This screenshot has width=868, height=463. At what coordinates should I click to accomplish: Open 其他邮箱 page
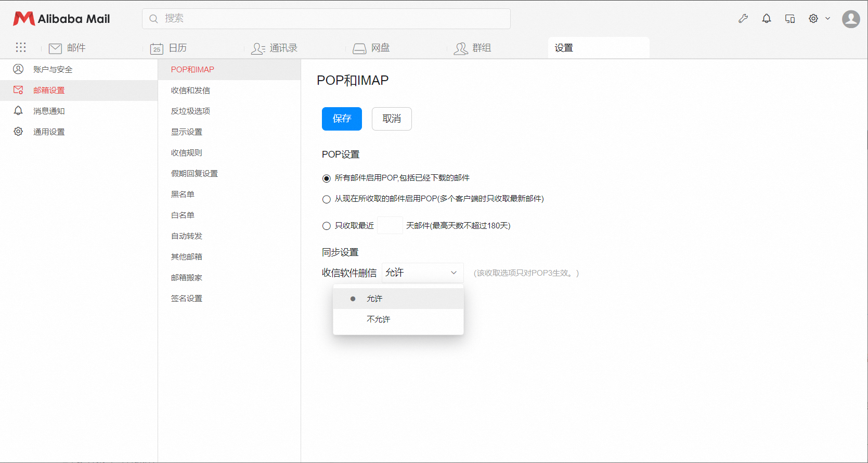point(229,256)
